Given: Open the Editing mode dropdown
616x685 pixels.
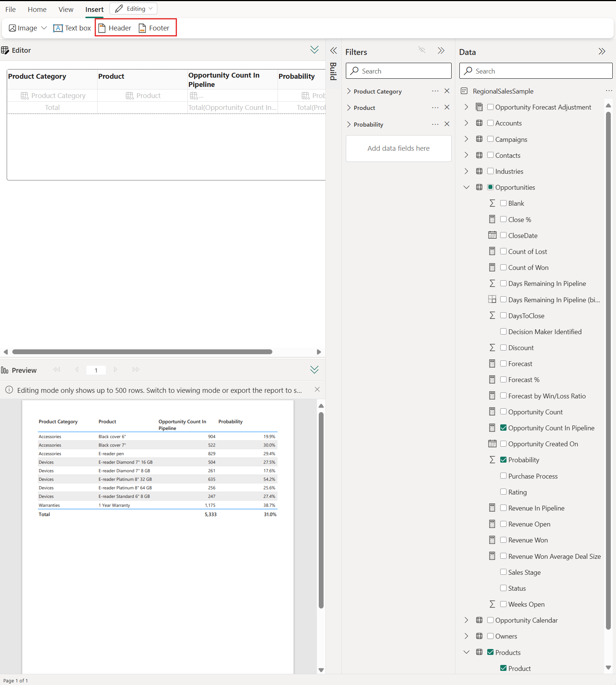Looking at the screenshot, I should click(134, 9).
